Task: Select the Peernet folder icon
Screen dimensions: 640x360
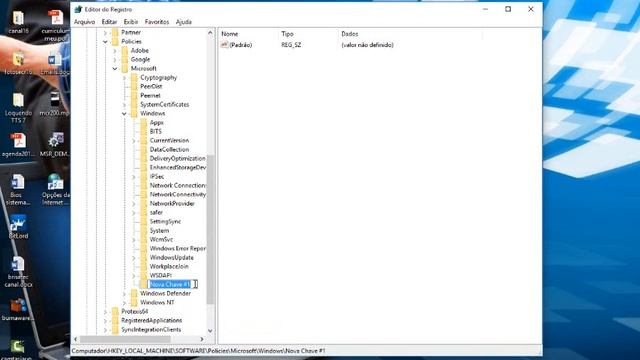Action: click(134, 96)
